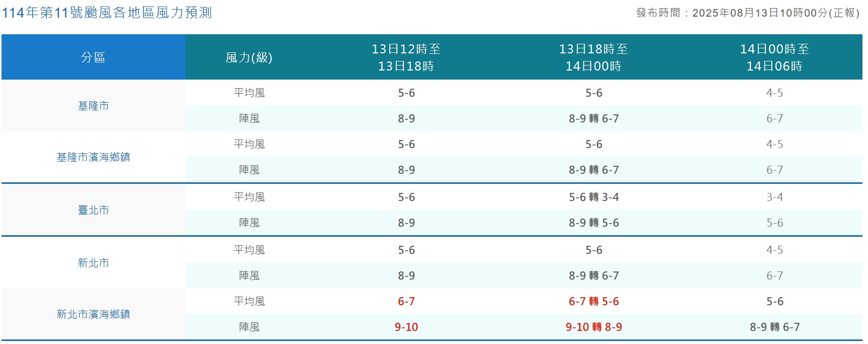
Task: Select the 5-6 轉 3-4 cell for 臺北市
Action: (x=594, y=197)
